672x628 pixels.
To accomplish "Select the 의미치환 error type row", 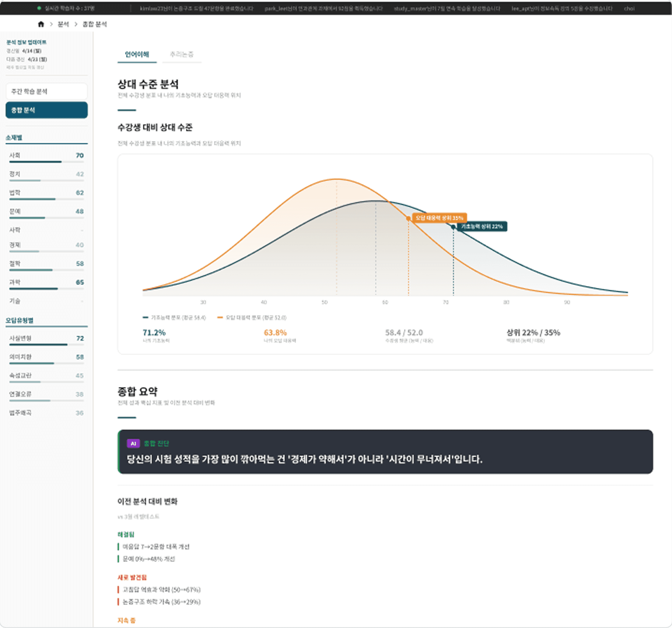I will [47, 359].
